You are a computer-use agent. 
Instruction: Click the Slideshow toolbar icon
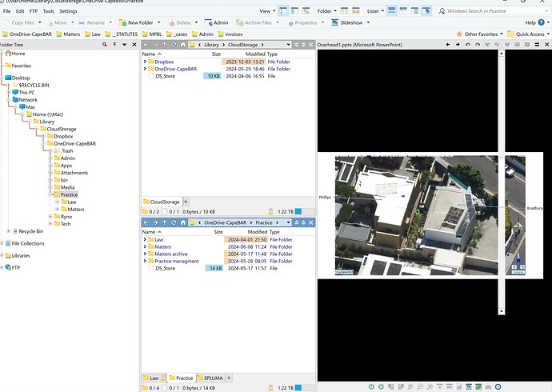[334, 22]
